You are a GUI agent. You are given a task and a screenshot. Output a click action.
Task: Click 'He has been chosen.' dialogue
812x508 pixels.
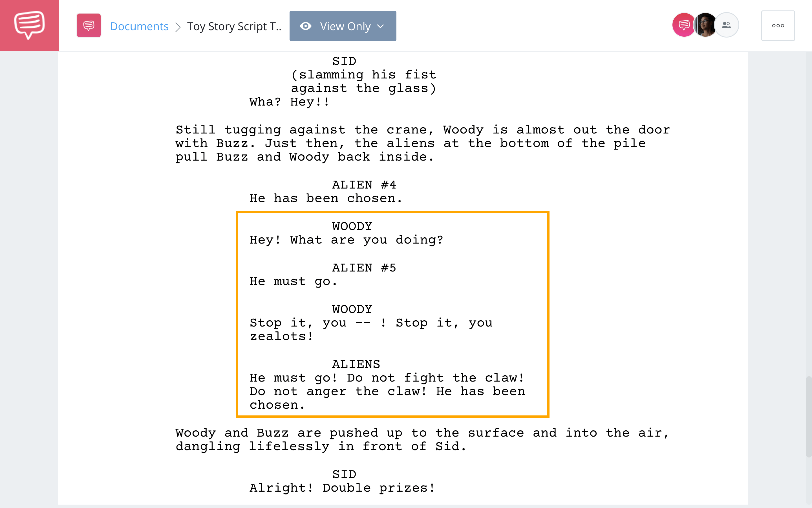tap(325, 199)
